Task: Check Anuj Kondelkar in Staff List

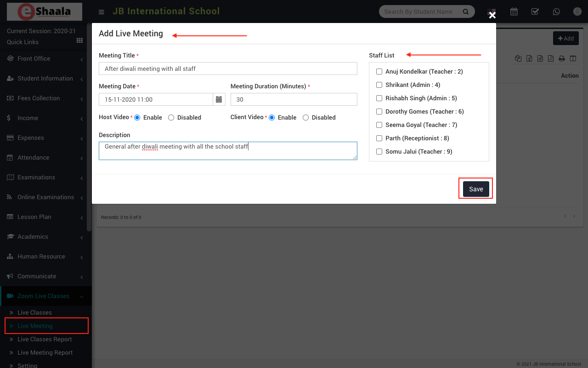Action: (379, 72)
